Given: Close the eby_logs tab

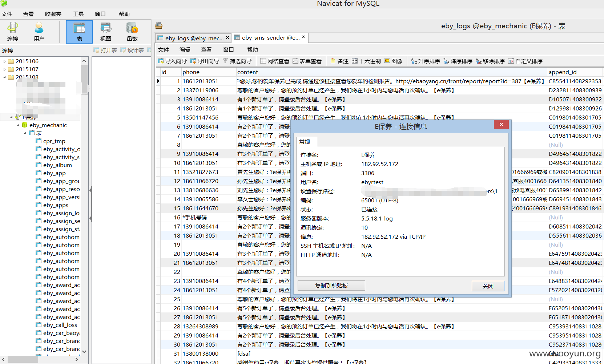Looking at the screenshot, I should pyautogui.click(x=227, y=37).
